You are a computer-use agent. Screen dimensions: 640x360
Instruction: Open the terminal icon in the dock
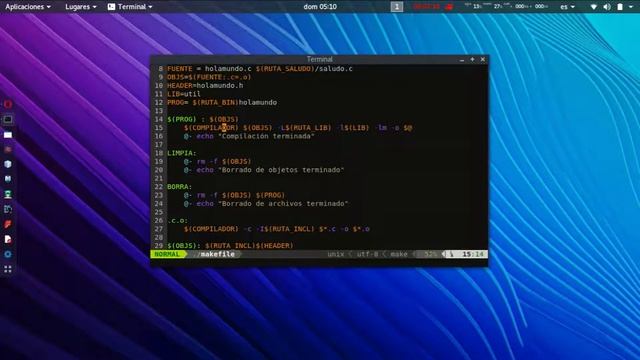click(8, 119)
